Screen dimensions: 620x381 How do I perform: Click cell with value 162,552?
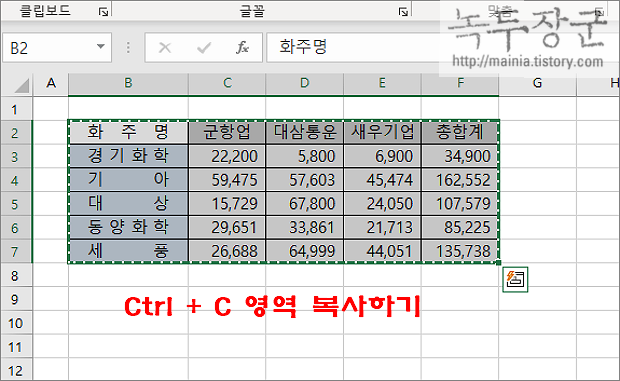point(460,180)
